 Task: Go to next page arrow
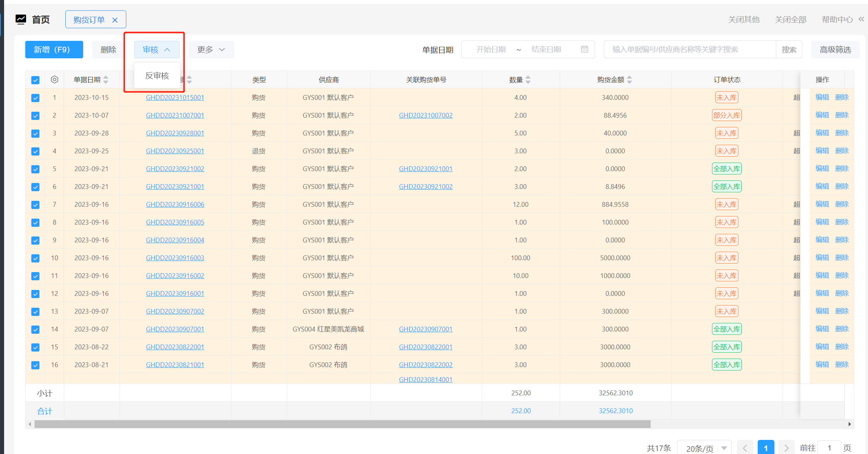coord(786,448)
